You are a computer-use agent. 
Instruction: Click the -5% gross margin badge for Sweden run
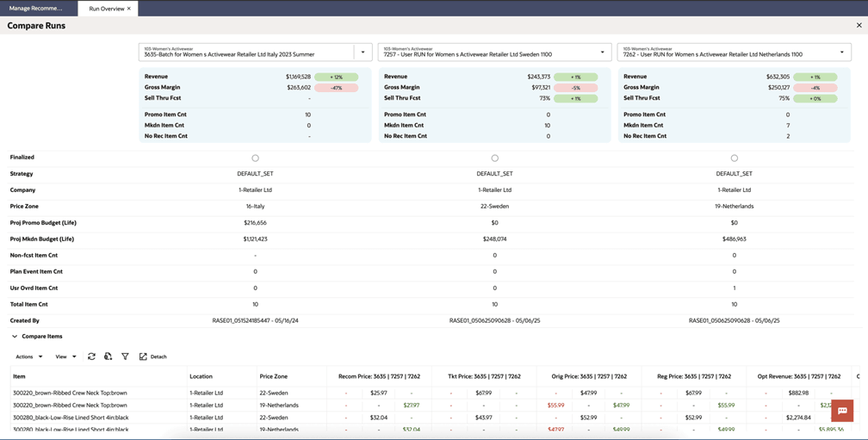pyautogui.click(x=576, y=88)
